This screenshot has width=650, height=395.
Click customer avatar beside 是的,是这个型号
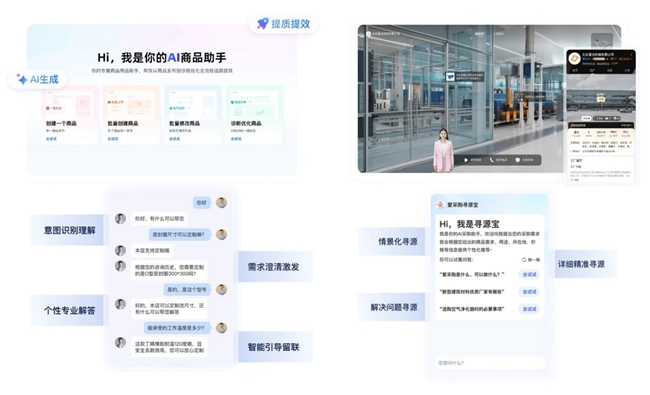221,289
